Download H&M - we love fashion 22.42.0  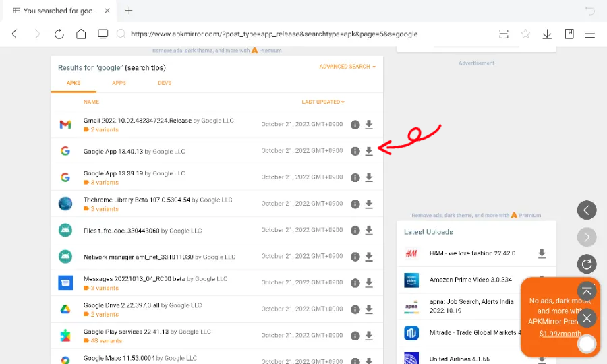coord(542,253)
